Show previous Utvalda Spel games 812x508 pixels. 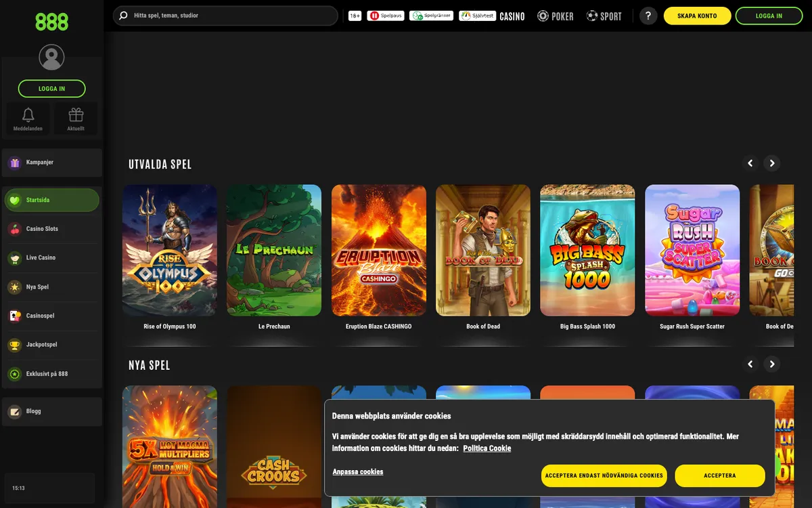tap(750, 163)
